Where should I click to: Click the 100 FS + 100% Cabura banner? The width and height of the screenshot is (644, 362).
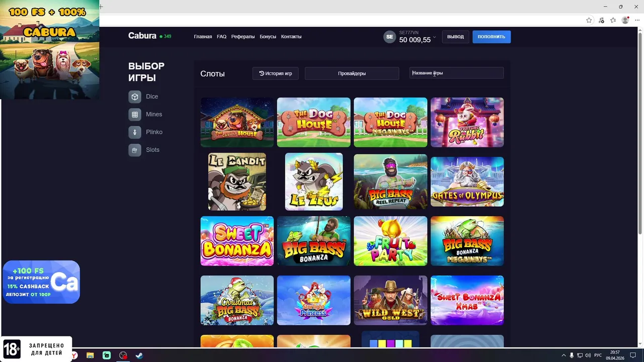click(49, 49)
